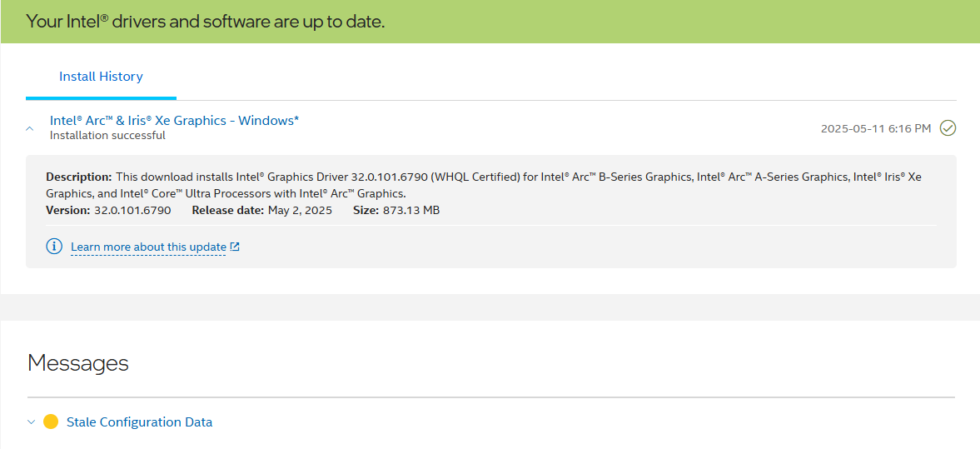Click the bold Version label

point(67,211)
